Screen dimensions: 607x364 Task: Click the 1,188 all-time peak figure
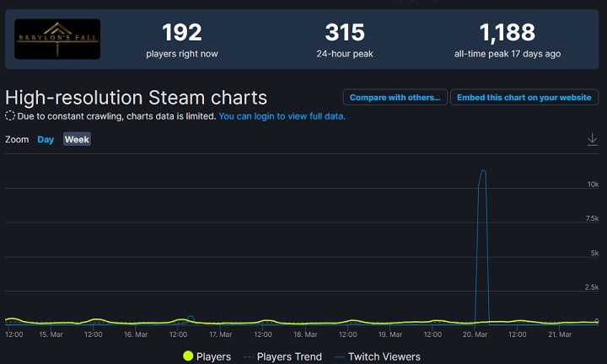[x=507, y=33]
